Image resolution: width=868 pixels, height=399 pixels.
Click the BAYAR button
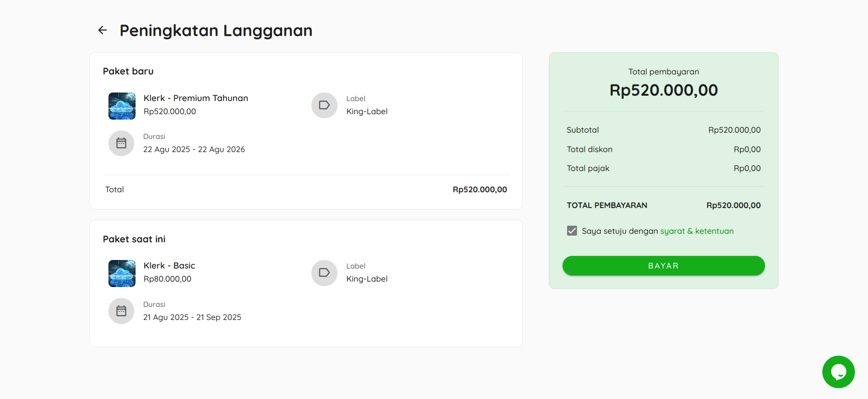coord(663,266)
